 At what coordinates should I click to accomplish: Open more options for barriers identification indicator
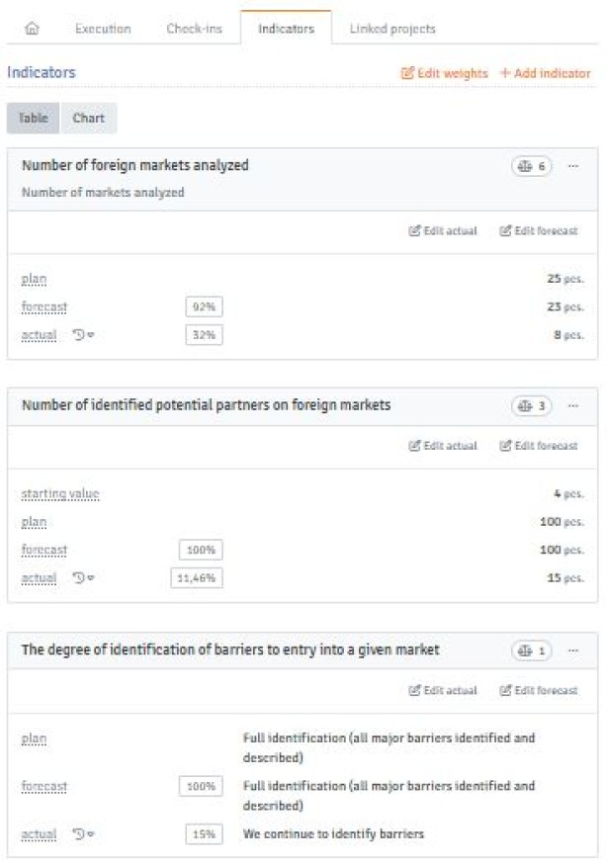573,651
